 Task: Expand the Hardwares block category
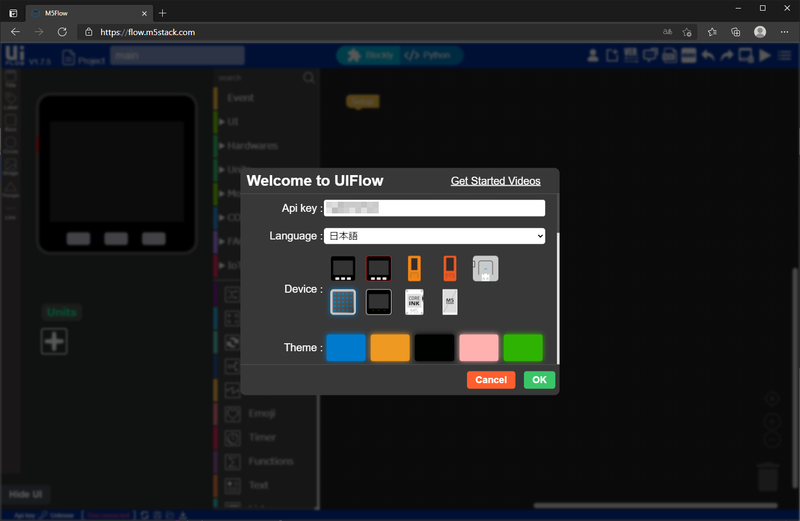pyautogui.click(x=253, y=145)
